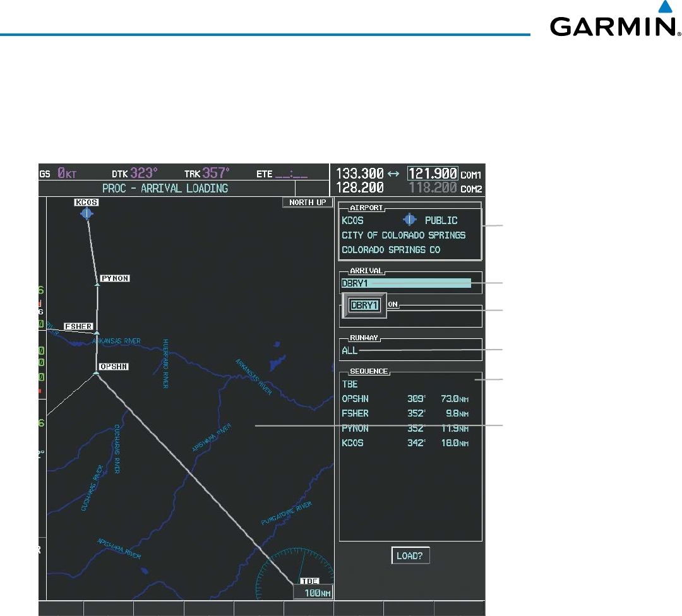Viewport: 682px width, 616px height.
Task: Click the FSHER label on the map
Action: [79, 326]
